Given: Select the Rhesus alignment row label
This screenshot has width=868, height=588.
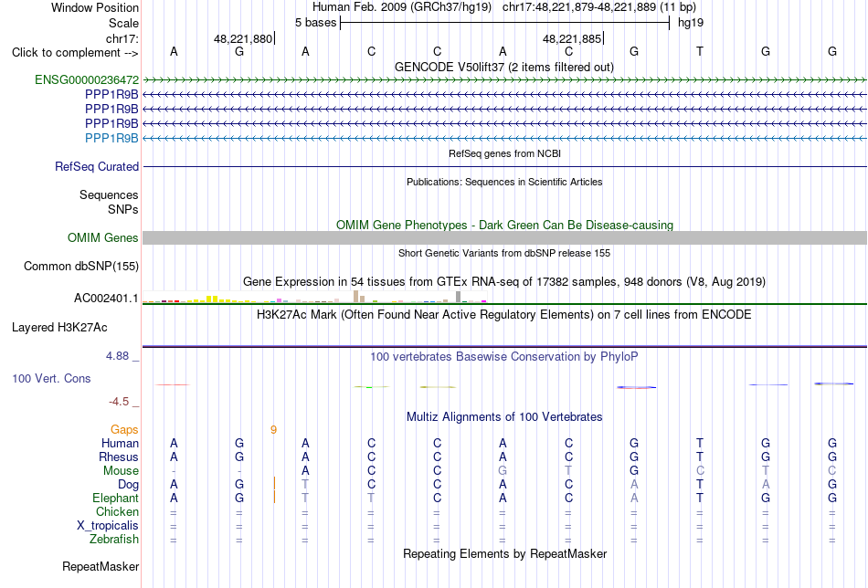Looking at the screenshot, I should [119, 457].
